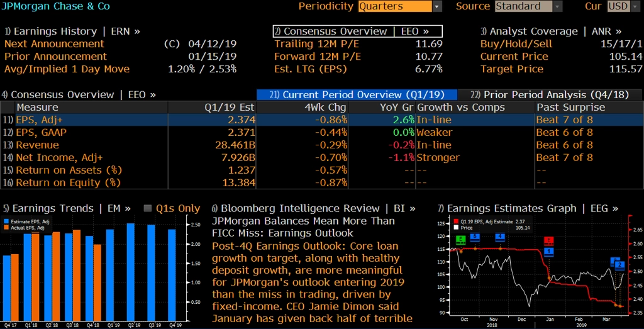
Task: Click the Measure column header
Action: tap(91, 108)
